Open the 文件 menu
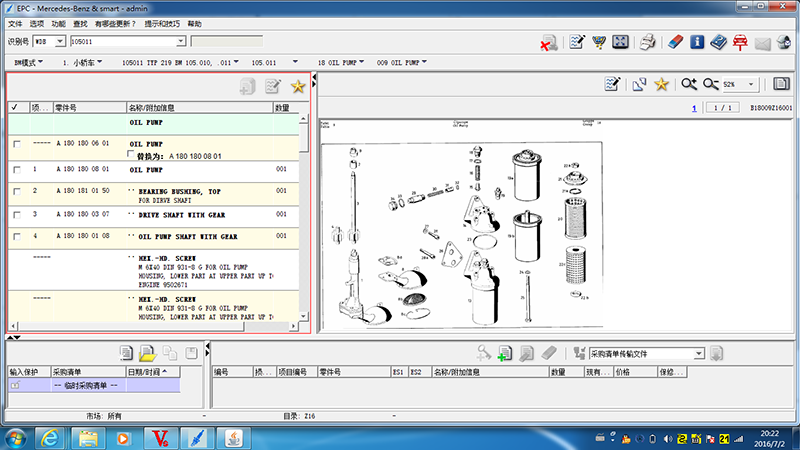The width and height of the screenshot is (800, 450). 15,23
